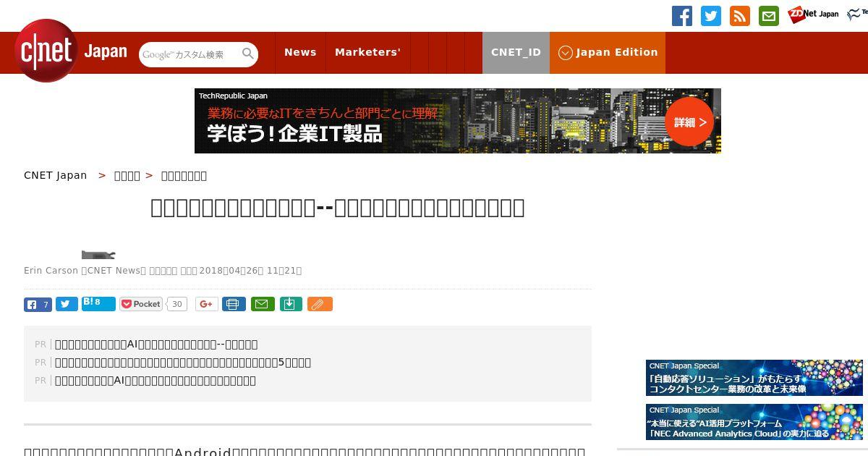This screenshot has width=868, height=456.
Task: Open the second PR link containing number 5
Action: 183,363
